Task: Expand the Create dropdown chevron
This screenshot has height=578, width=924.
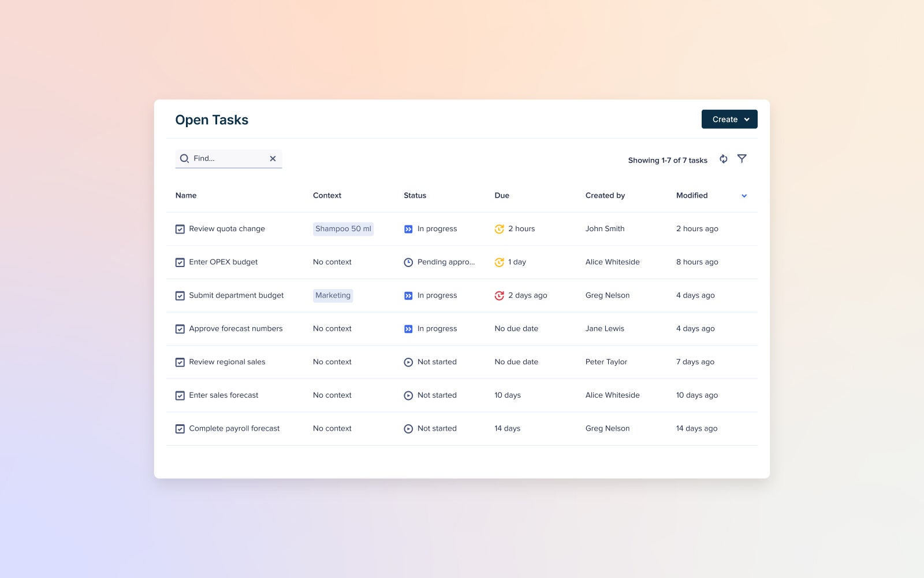Action: click(x=746, y=119)
